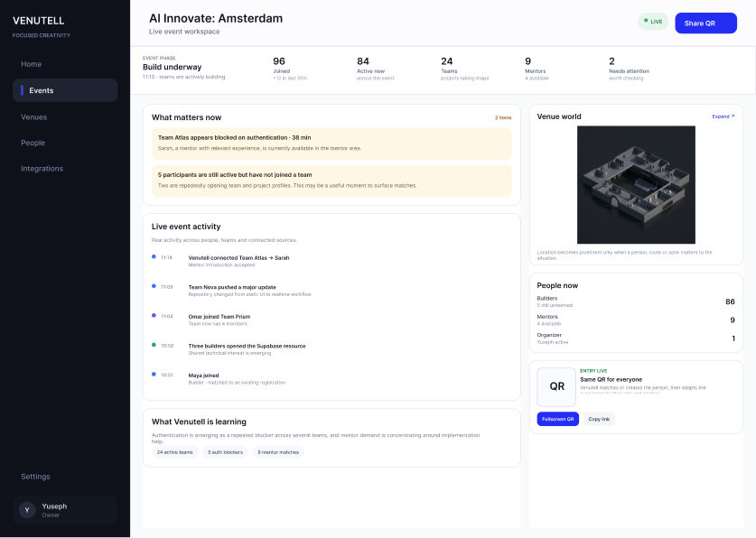Click the LIVE status badge
The image size is (756, 538).
653,22
